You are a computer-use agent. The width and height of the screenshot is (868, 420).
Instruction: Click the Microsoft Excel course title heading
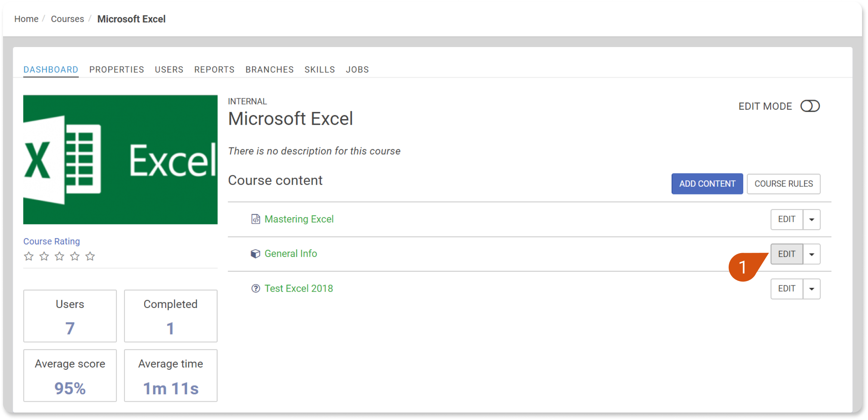(290, 119)
